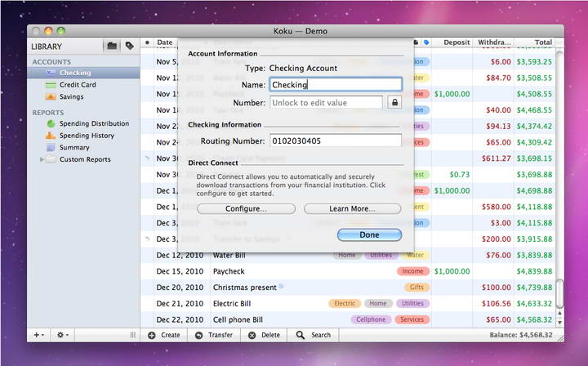Click the sidebar resize grip handle
This screenshot has width=588, height=366.
pyautogui.click(x=133, y=335)
